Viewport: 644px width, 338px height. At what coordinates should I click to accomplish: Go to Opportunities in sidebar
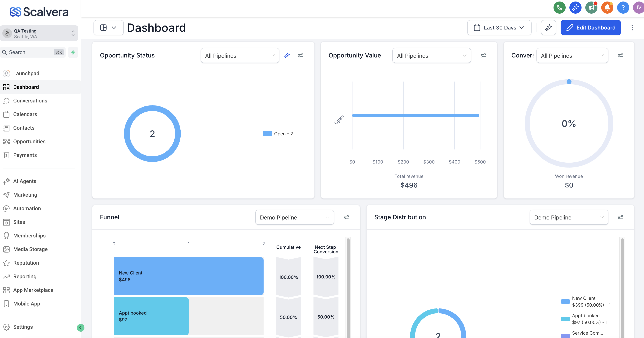point(29,142)
